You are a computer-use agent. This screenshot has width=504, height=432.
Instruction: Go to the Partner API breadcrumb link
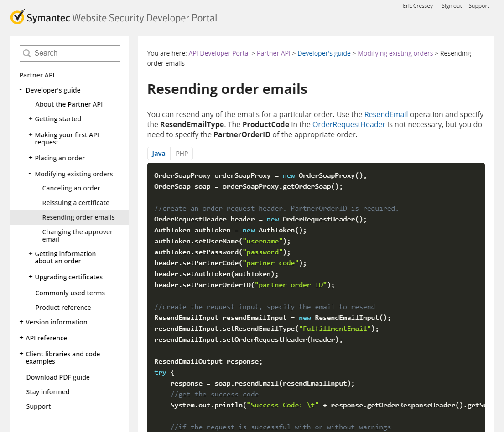click(274, 53)
